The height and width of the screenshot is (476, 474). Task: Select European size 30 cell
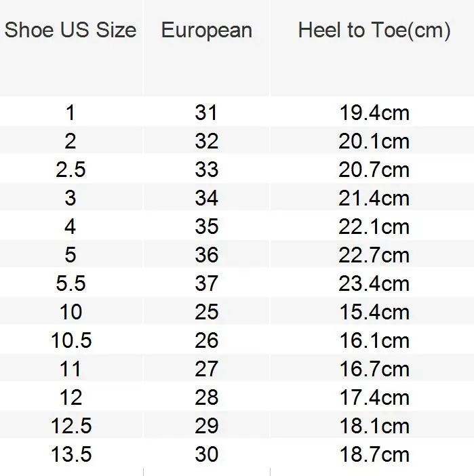point(206,454)
